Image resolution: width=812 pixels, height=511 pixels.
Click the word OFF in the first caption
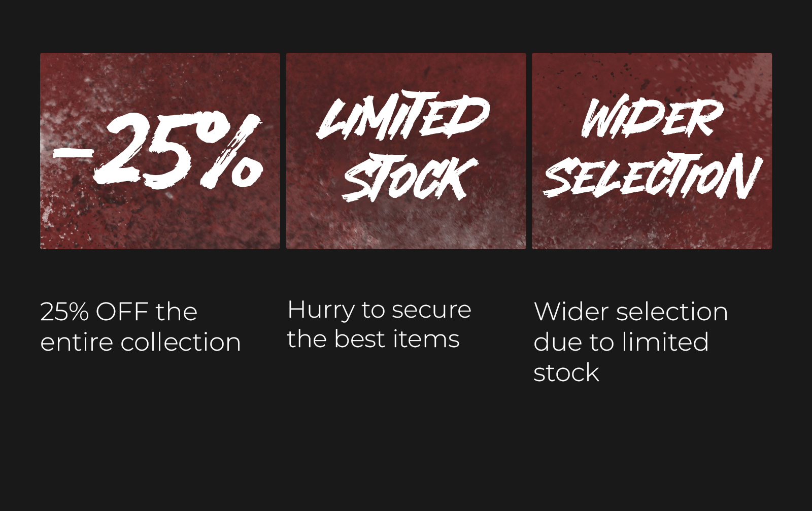click(x=122, y=312)
